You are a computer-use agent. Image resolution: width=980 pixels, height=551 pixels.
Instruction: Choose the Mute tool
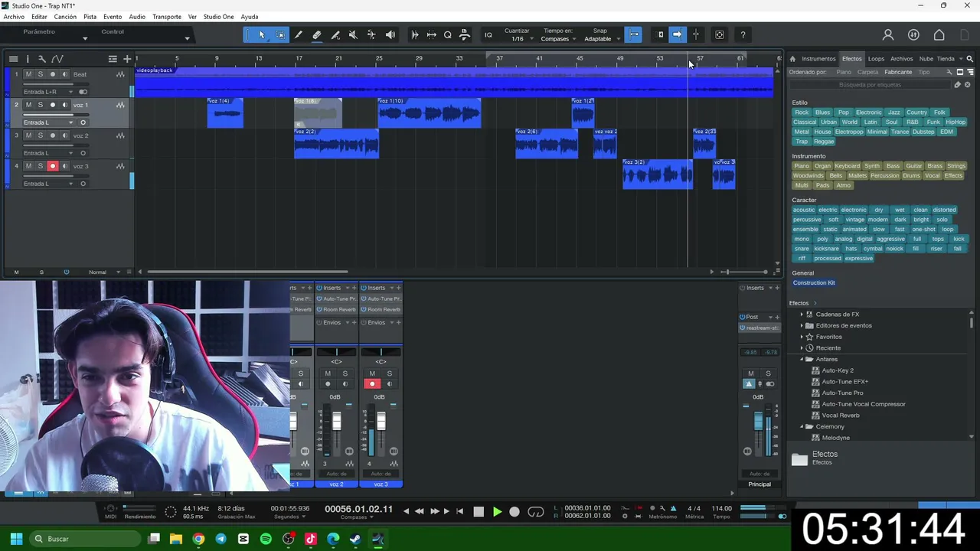[x=353, y=34]
